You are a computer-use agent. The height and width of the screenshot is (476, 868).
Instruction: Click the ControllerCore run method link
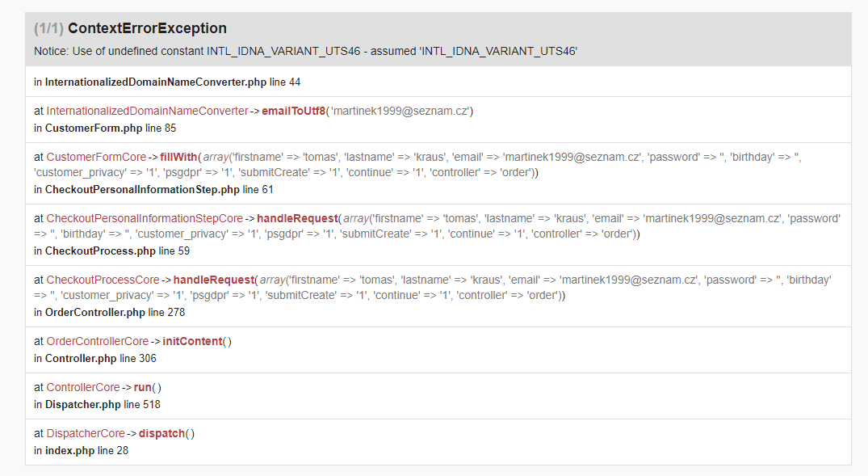(x=142, y=387)
